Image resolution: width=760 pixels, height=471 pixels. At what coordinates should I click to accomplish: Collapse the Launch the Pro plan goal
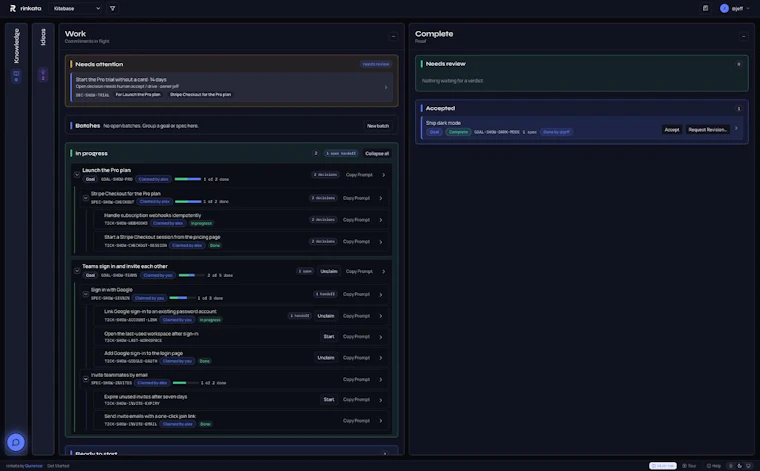click(x=77, y=174)
